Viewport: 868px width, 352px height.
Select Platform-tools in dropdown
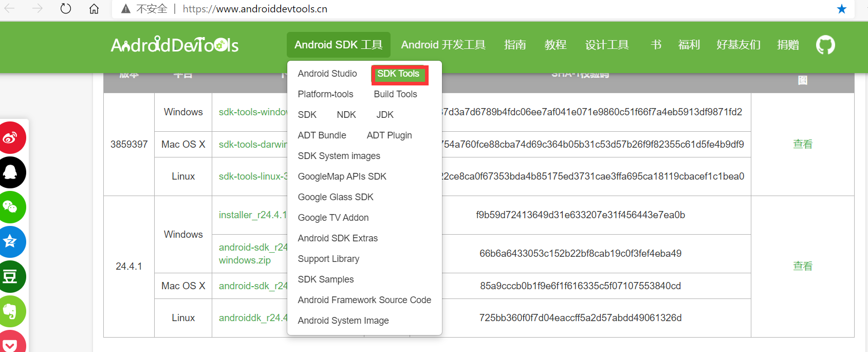(x=325, y=94)
